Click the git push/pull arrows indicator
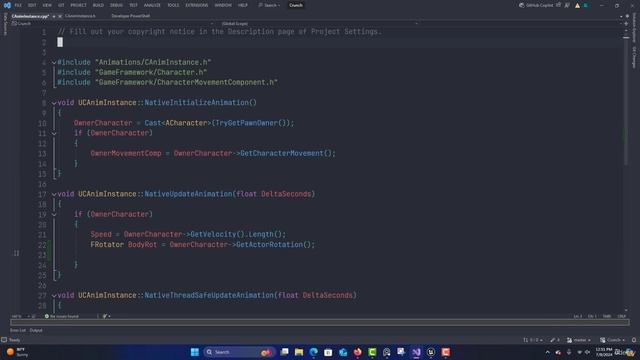The image size is (640, 360). pos(533,340)
